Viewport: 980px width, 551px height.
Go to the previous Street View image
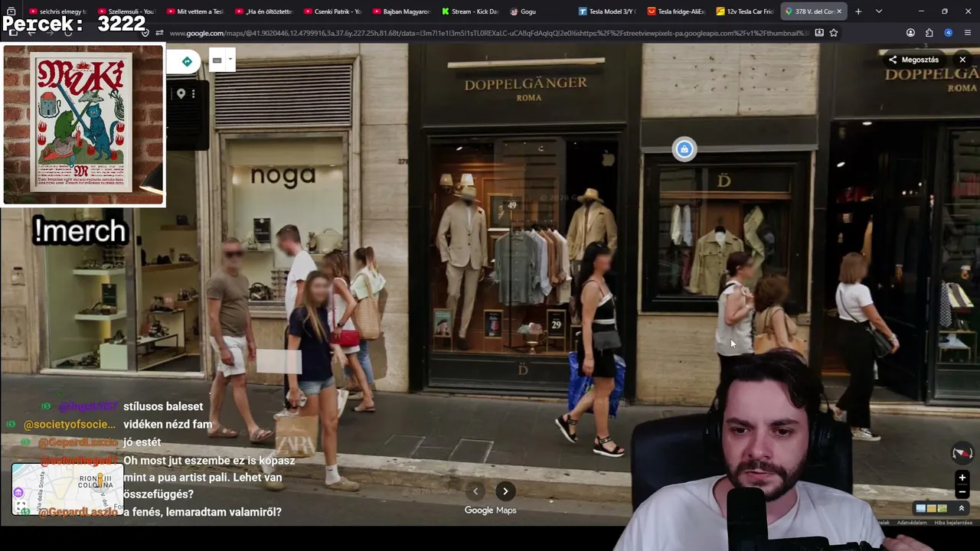tap(475, 491)
